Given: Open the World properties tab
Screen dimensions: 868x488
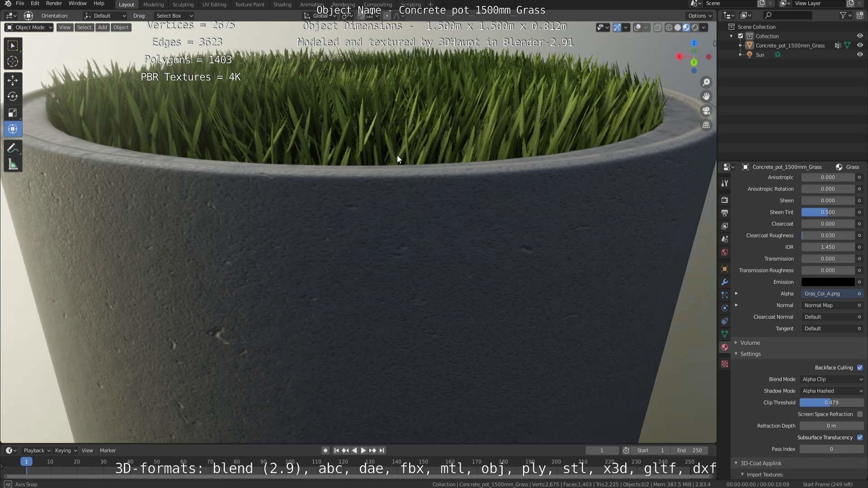Looking at the screenshot, I should click(x=725, y=252).
